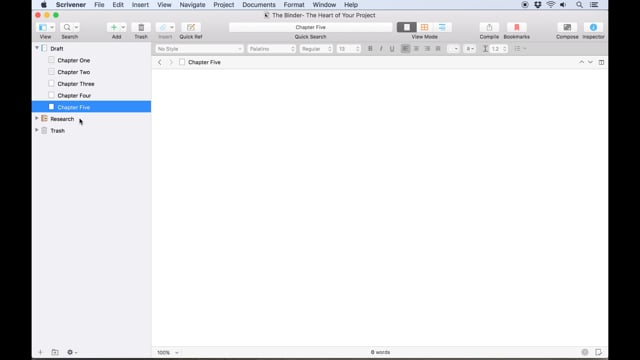
Task: Go forward in editor history
Action: tap(171, 62)
